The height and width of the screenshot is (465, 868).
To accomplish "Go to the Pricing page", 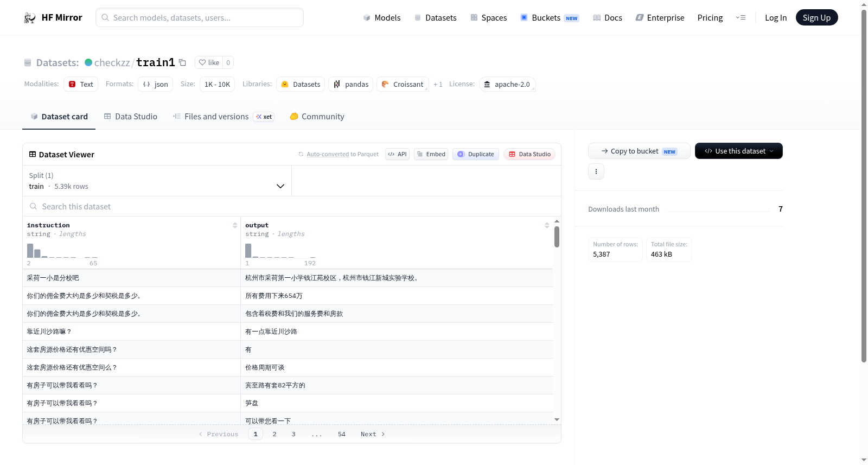I will pyautogui.click(x=710, y=18).
